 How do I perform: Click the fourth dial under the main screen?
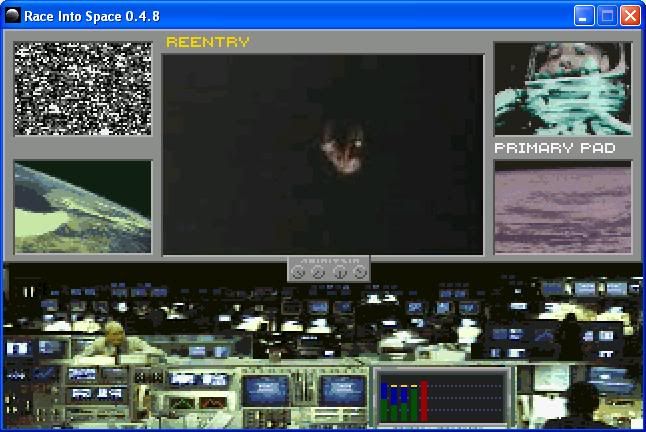pos(360,272)
